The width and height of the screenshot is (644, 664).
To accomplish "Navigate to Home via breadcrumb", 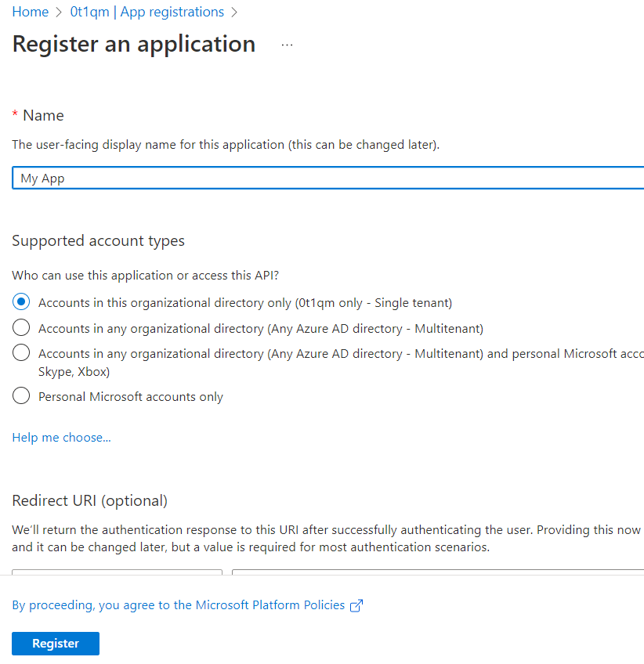I will tap(30, 13).
